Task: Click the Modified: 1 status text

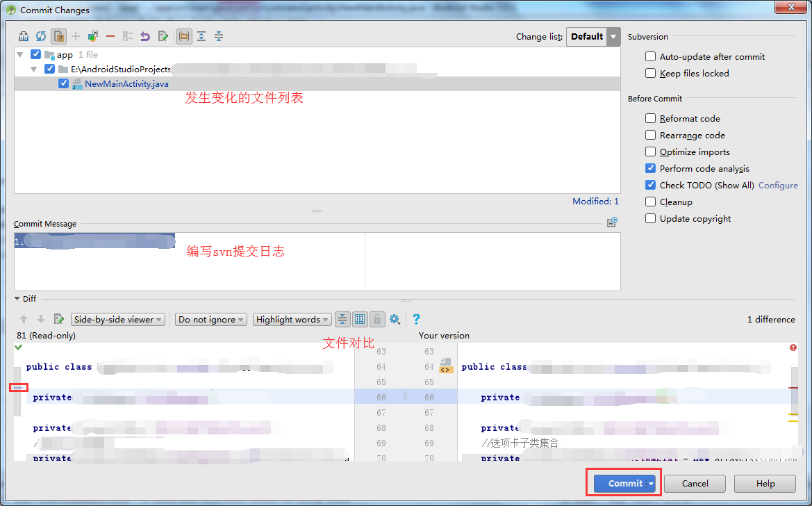Action: (595, 201)
